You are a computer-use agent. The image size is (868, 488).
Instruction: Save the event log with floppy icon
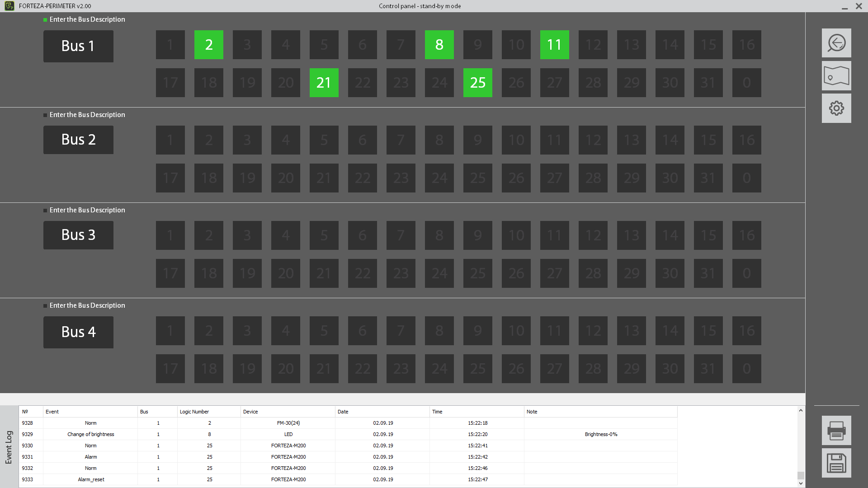coord(836,463)
